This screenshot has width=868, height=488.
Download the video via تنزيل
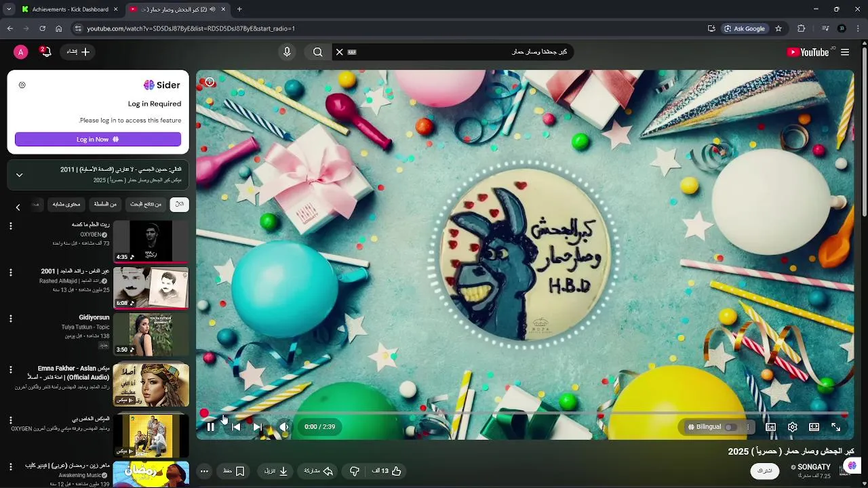click(277, 471)
